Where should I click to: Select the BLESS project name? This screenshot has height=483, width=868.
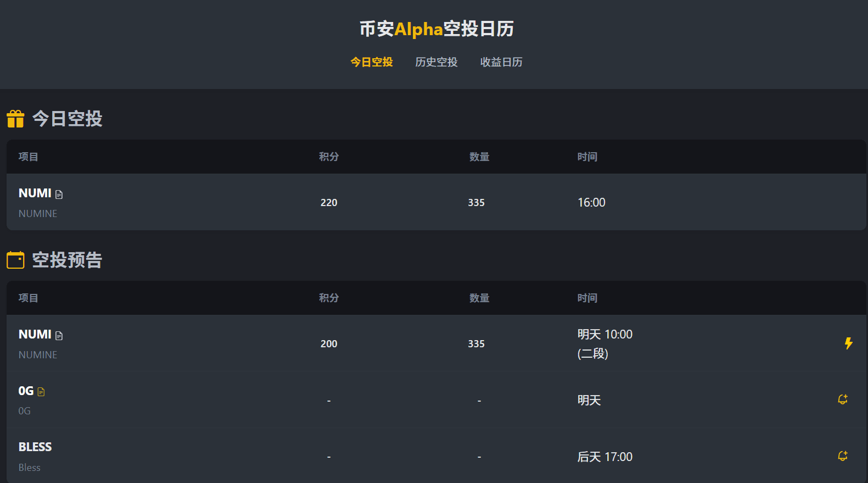pos(35,447)
